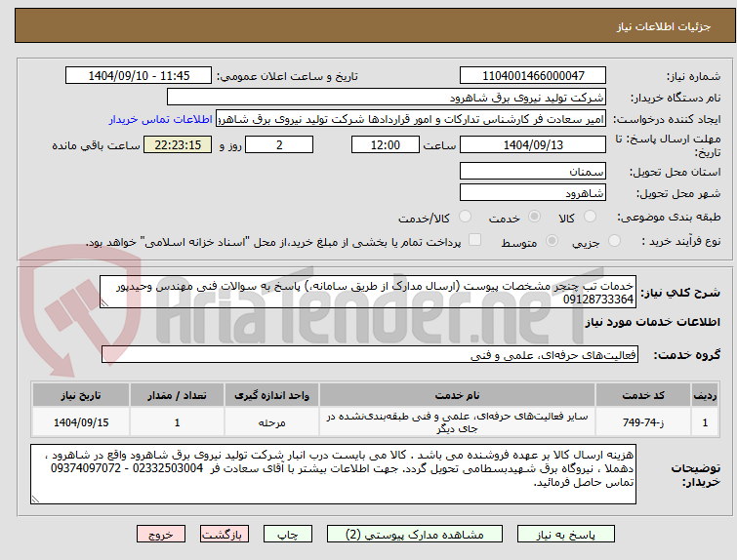Screen dimensions: 737x560
Task: Click the resize handle of description textarea
Action: pyautogui.click(x=104, y=303)
